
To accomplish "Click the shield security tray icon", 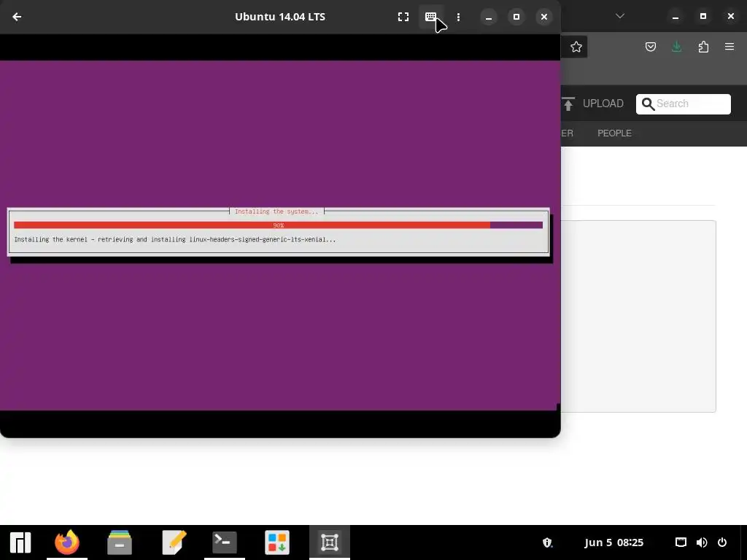I will click(x=547, y=542).
